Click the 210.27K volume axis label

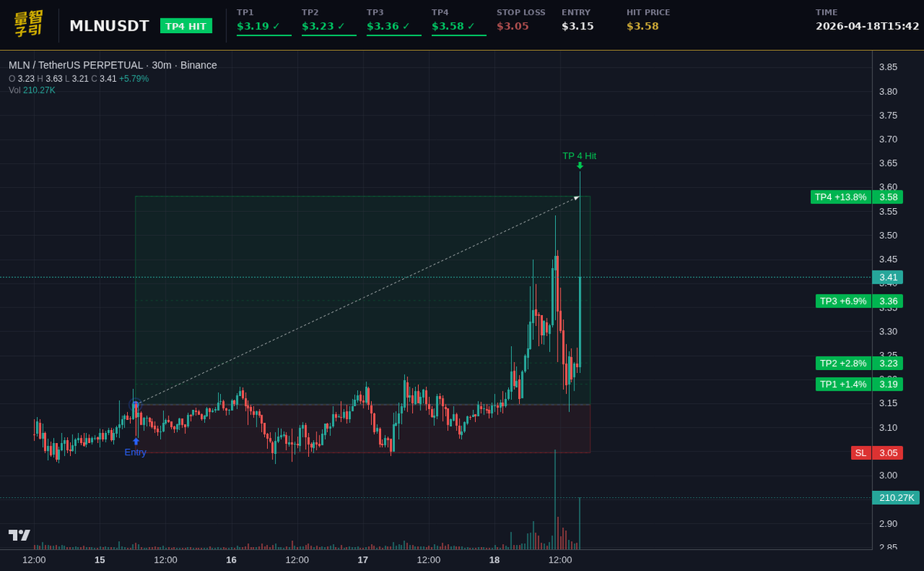(895, 498)
